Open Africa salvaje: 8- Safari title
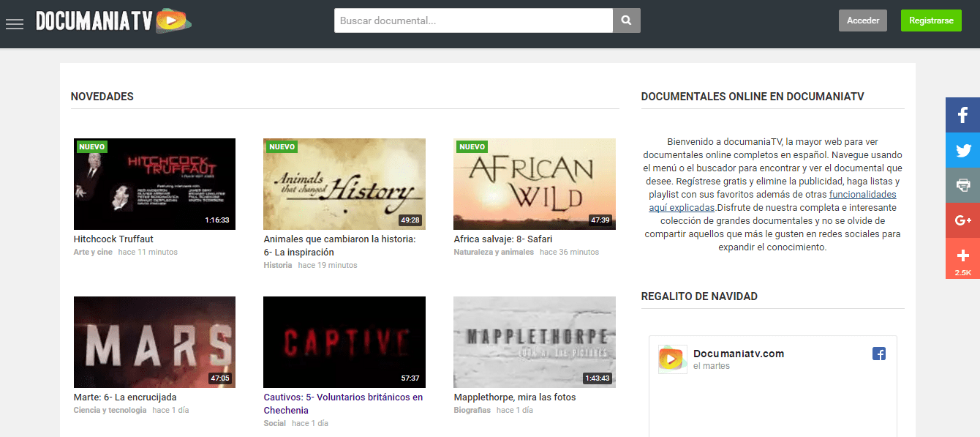980x437 pixels. pyautogui.click(x=503, y=239)
